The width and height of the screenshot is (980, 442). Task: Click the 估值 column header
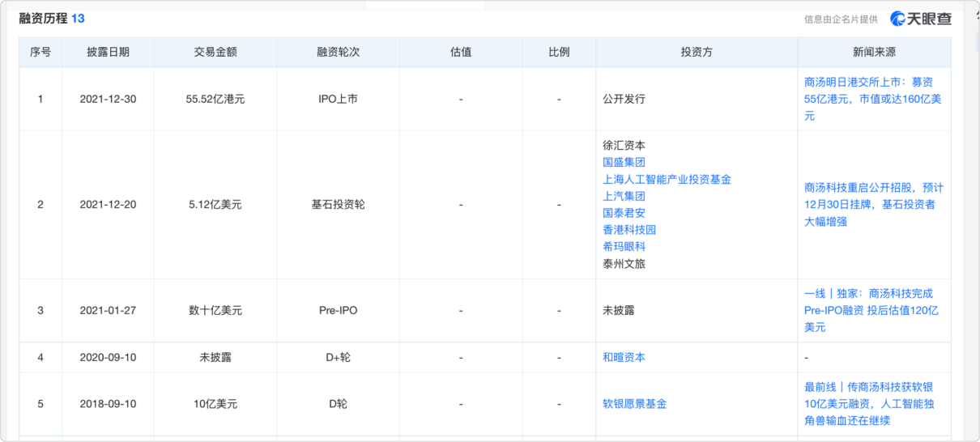461,52
